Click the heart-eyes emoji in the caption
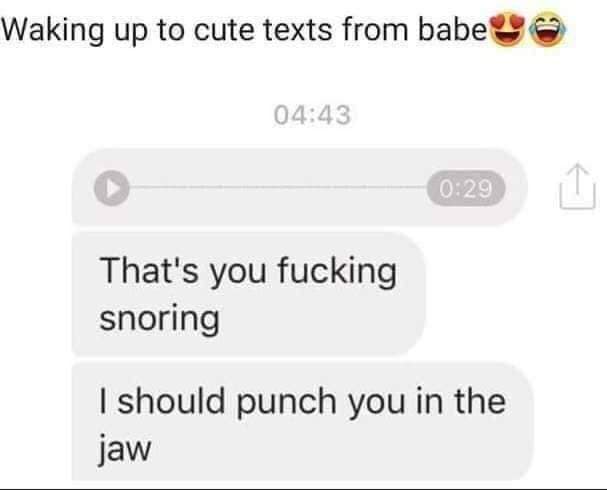607x490 pixels. pos(508,30)
